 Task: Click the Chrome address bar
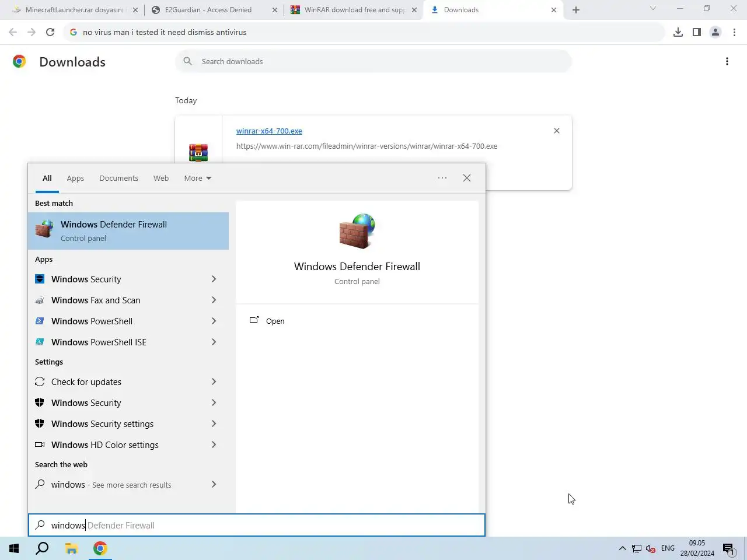tap(365, 32)
